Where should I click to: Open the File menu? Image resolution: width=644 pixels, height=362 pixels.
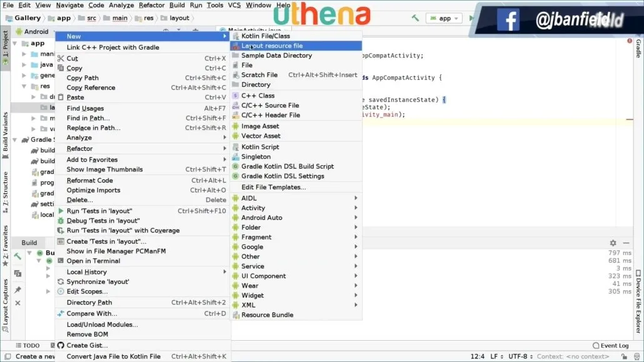(x=8, y=6)
